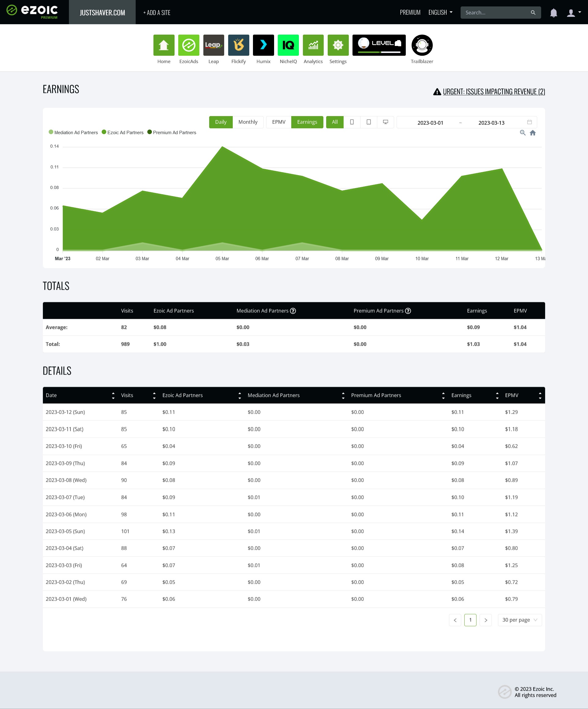Open the Trailblazer astronaut icon

(422, 45)
